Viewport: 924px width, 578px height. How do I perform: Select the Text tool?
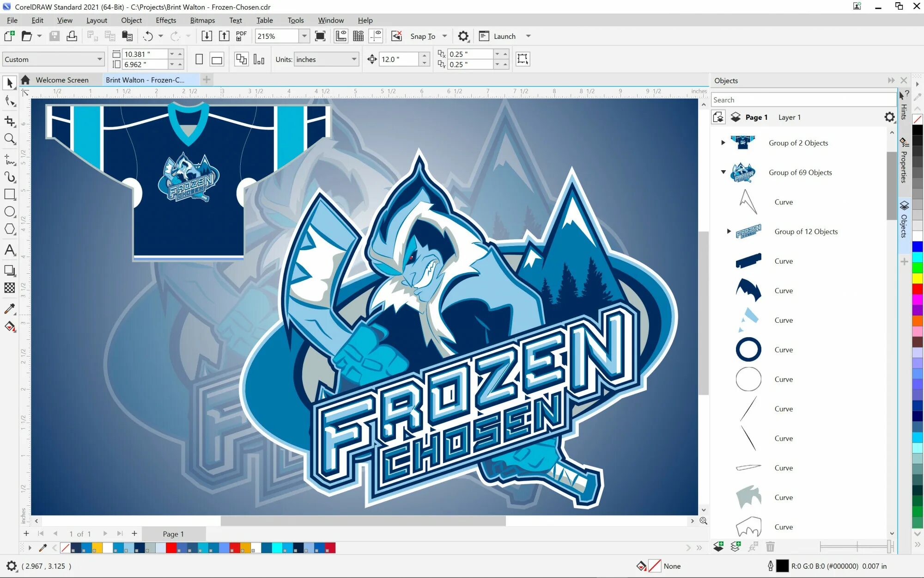pos(10,250)
